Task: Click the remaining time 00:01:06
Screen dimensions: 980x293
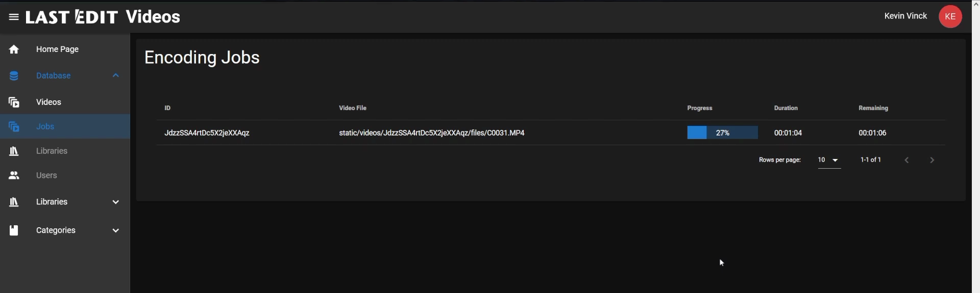Action: click(x=872, y=132)
